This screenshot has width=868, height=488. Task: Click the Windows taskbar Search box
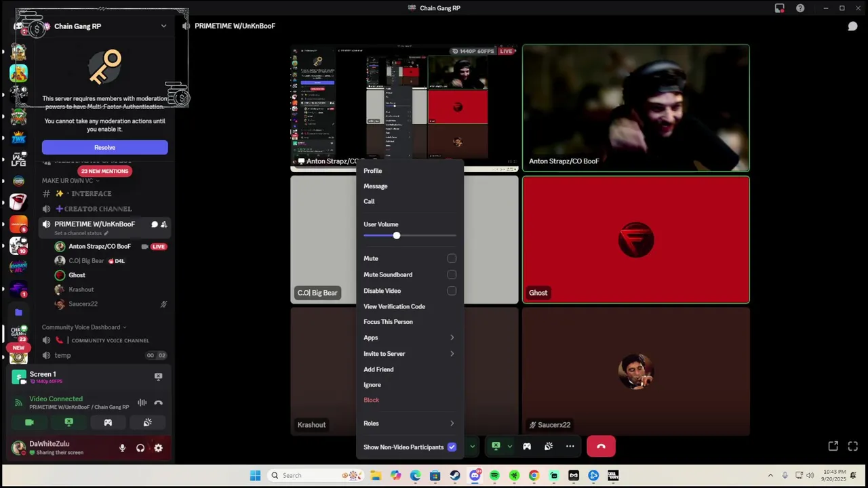tap(315, 476)
